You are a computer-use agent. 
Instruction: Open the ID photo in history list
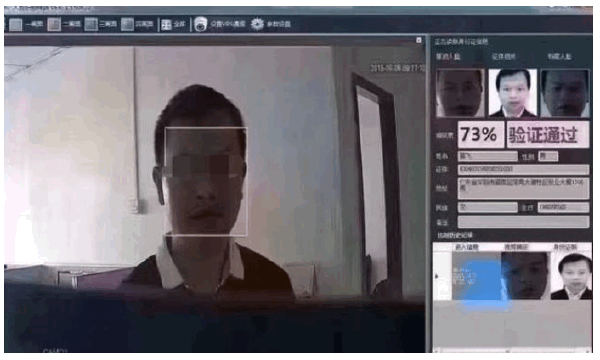tap(571, 275)
